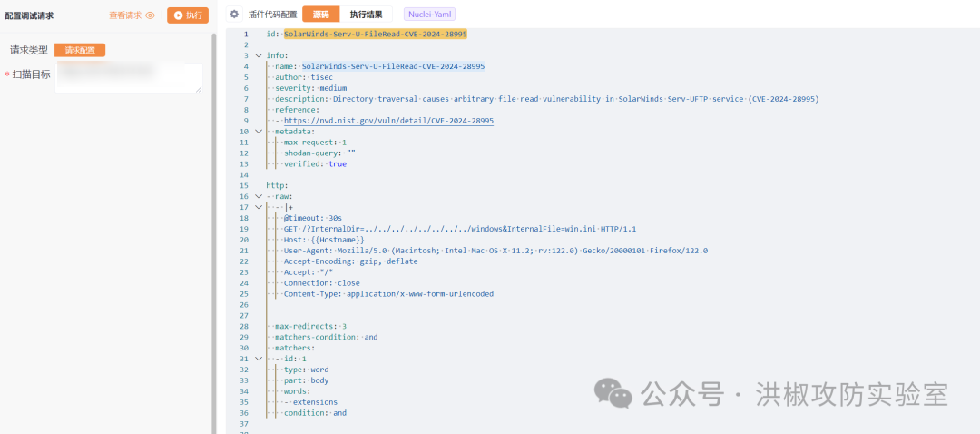Click highlighted id value SolarWinds-Serv-U-FileRead-CVE-2024-28995
980x434 pixels.
(375, 34)
